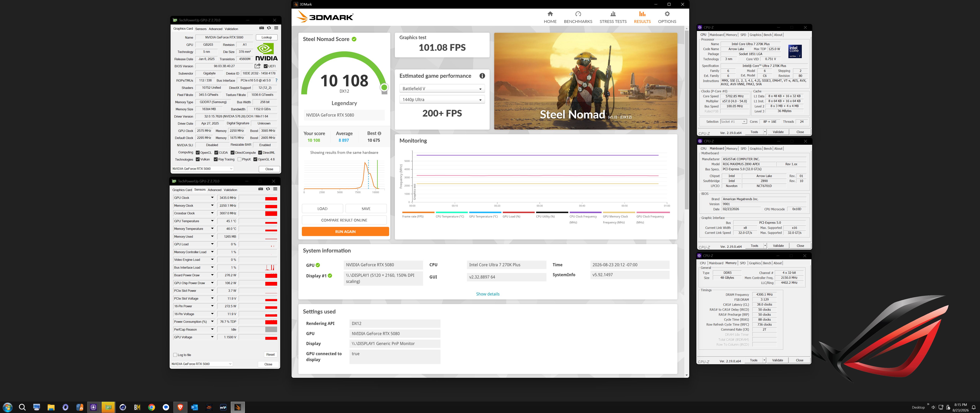The image size is (980, 413).
Task: Toggle the OpenCL checkbox in GPU-Z
Action: pos(198,153)
